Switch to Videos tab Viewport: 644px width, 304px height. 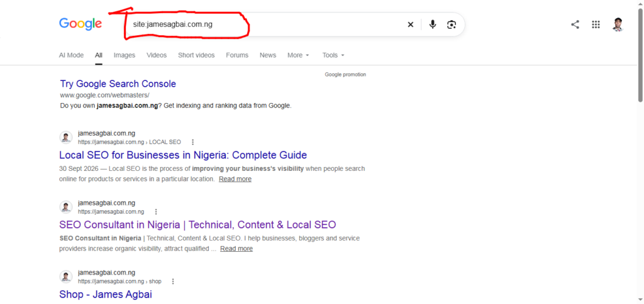[157, 55]
